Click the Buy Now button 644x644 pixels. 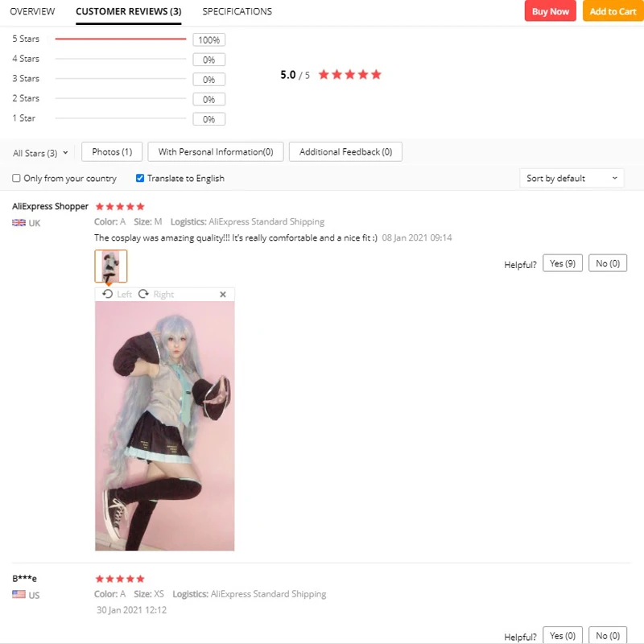(551, 11)
